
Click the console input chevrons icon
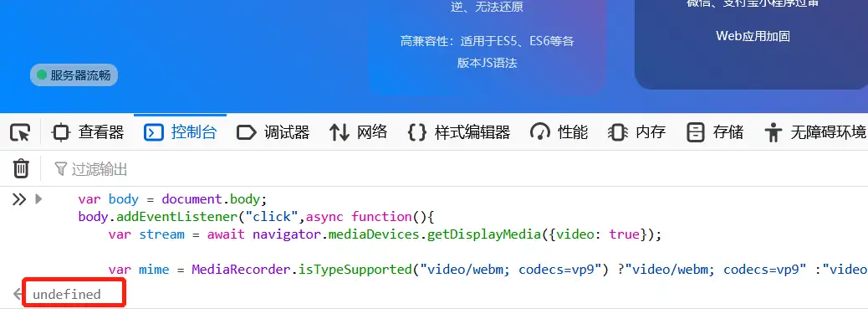(x=19, y=199)
